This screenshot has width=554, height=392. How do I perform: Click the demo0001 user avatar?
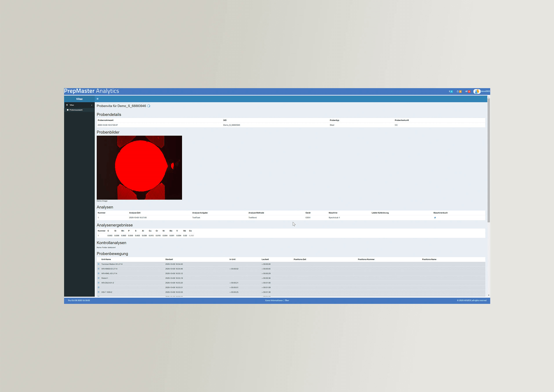[477, 91]
